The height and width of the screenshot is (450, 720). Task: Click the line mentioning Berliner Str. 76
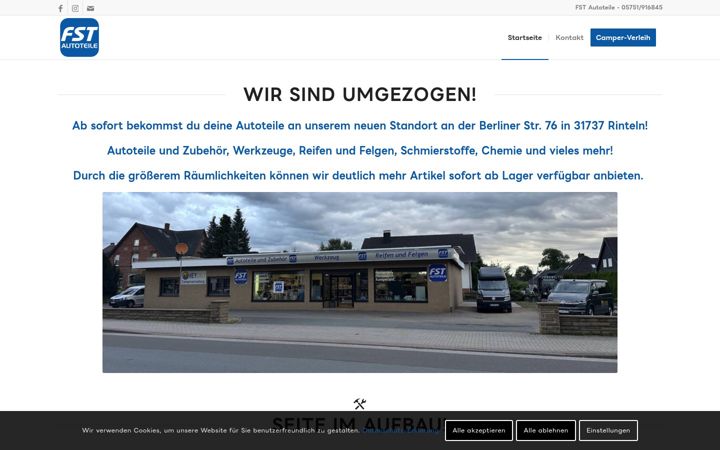pyautogui.click(x=360, y=125)
